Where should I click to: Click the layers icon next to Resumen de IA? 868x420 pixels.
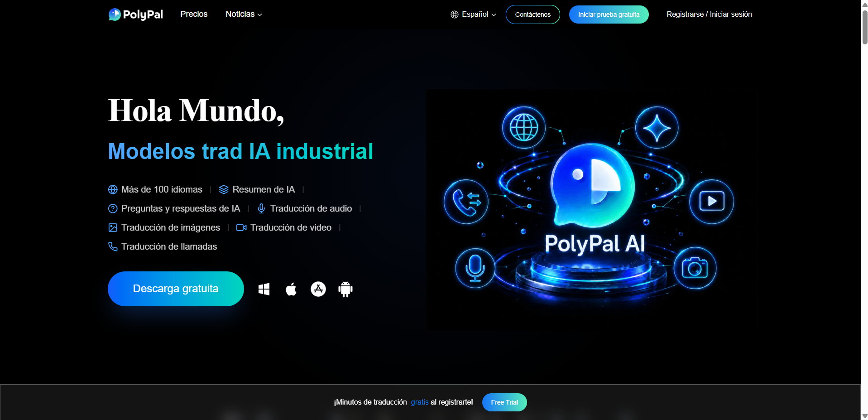[x=224, y=189]
